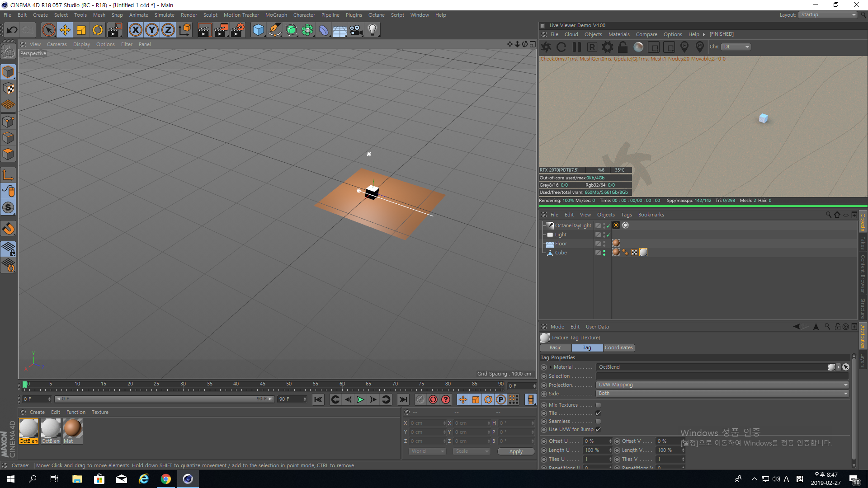Screen dimensions: 868x488
Task: Click the Windows Start button
Action: [11, 479]
